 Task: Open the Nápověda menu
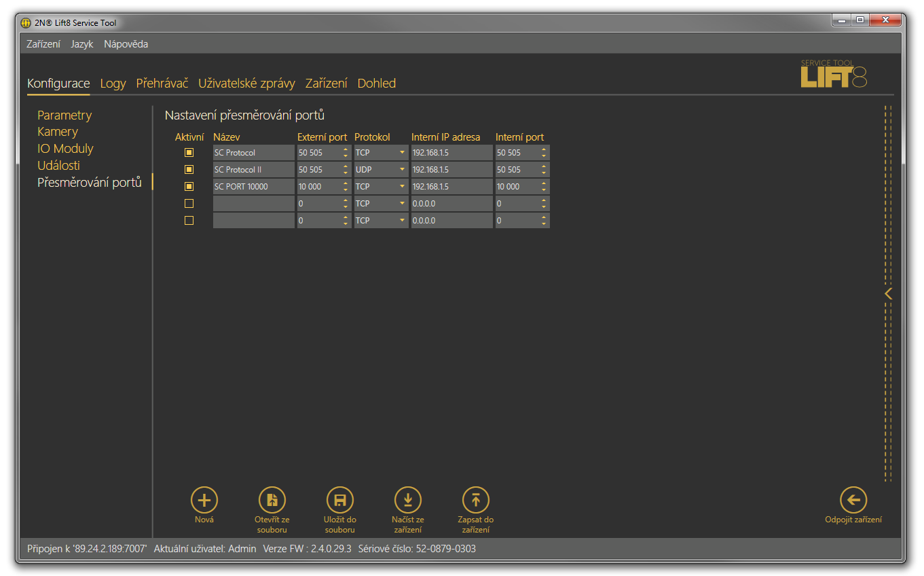tap(126, 44)
